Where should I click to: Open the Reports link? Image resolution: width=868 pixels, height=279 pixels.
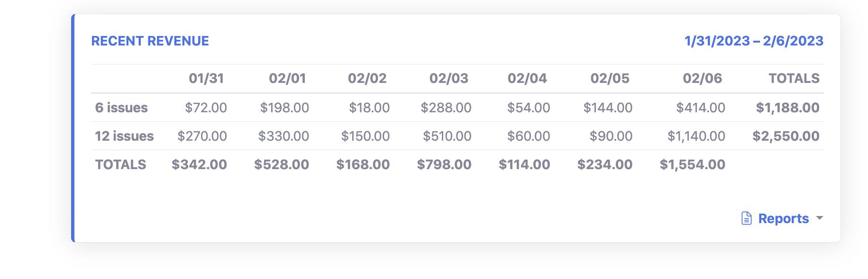(783, 218)
